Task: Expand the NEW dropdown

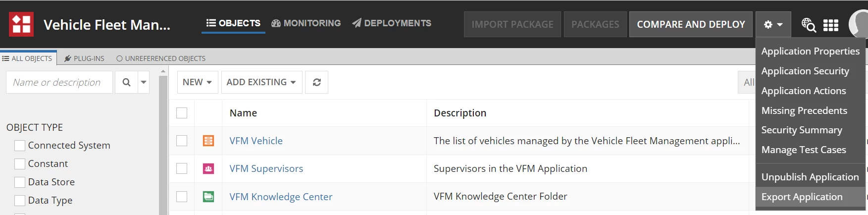Action: 198,82
